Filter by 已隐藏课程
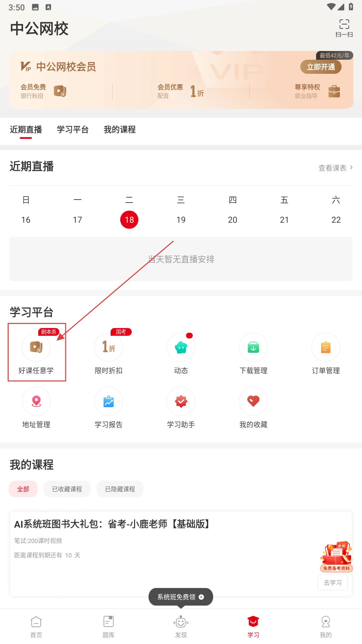 click(x=120, y=489)
